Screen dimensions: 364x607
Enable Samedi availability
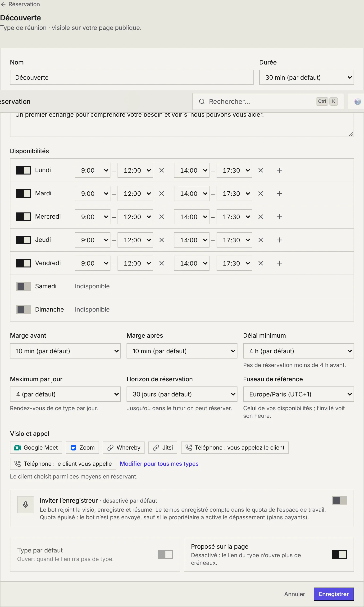(x=23, y=286)
